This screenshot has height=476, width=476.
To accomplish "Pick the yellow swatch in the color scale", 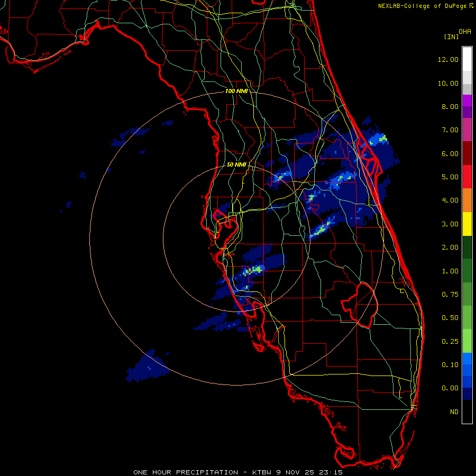I will (467, 224).
